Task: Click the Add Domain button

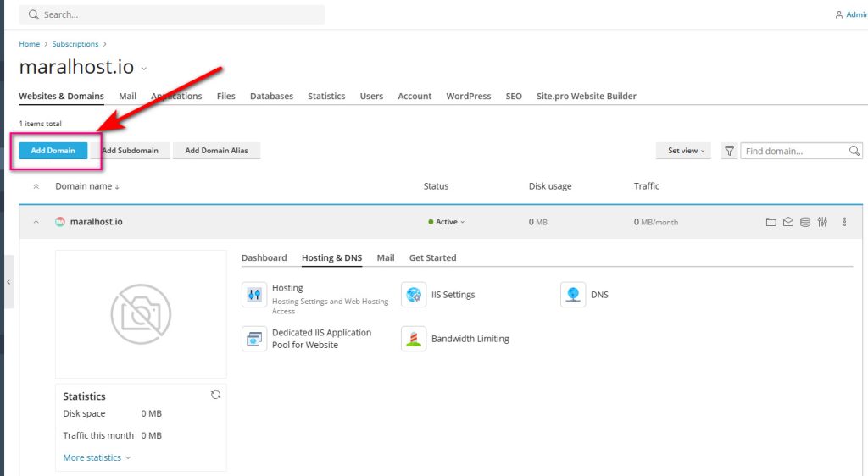Action: pos(53,151)
